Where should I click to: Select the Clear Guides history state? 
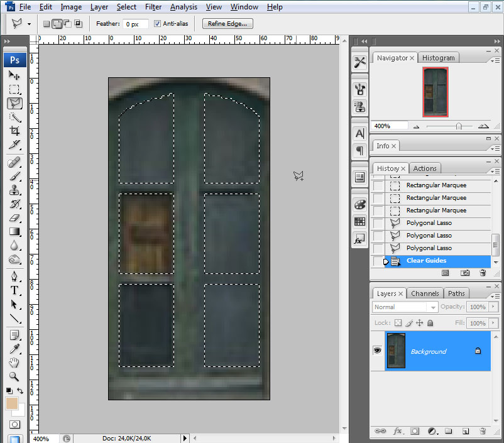(426, 261)
